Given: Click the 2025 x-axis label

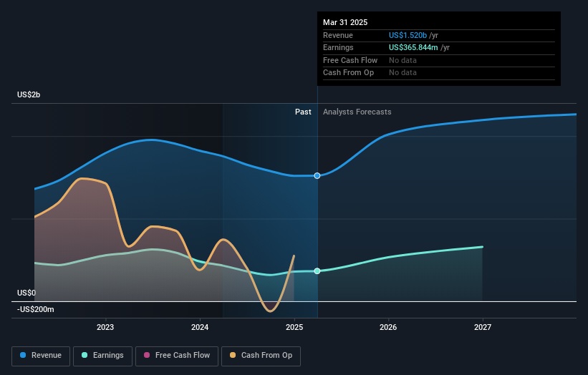Looking at the screenshot, I should (x=294, y=328).
